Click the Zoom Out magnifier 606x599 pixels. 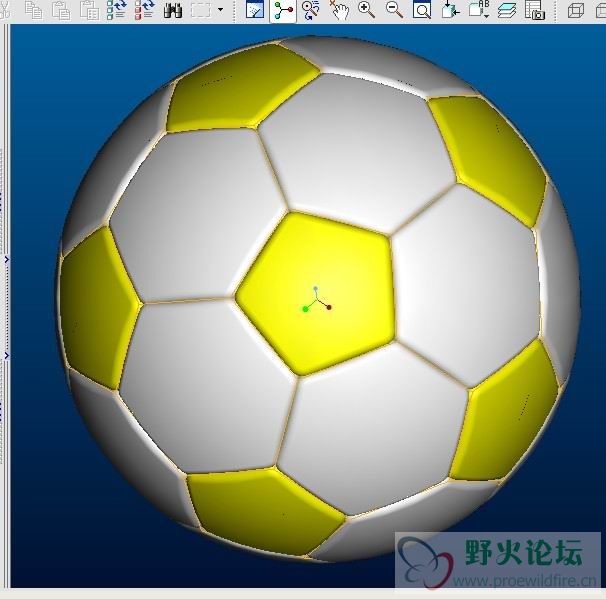395,10
